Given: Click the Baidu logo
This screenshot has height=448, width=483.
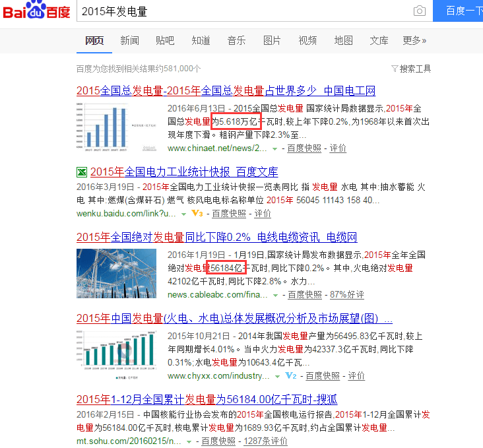Looking at the screenshot, I should point(36,10).
